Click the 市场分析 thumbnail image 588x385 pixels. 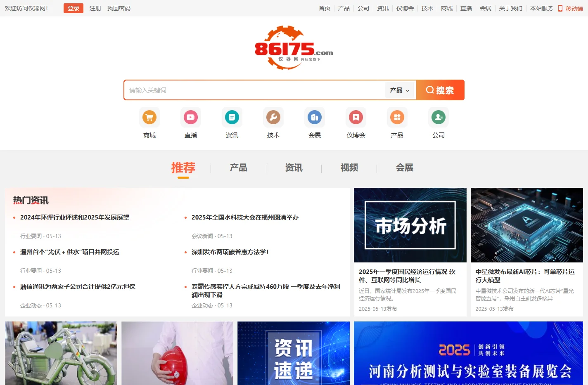pyautogui.click(x=410, y=225)
